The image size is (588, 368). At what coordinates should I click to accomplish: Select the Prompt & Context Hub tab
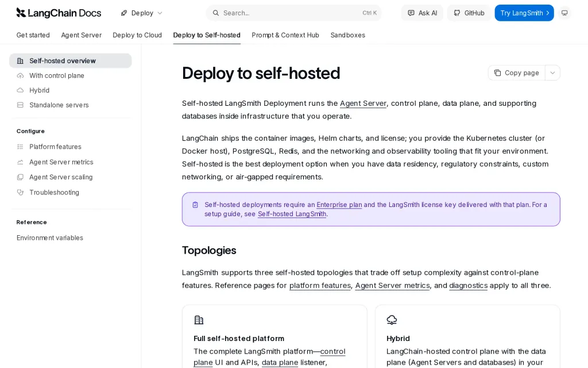[x=285, y=35]
